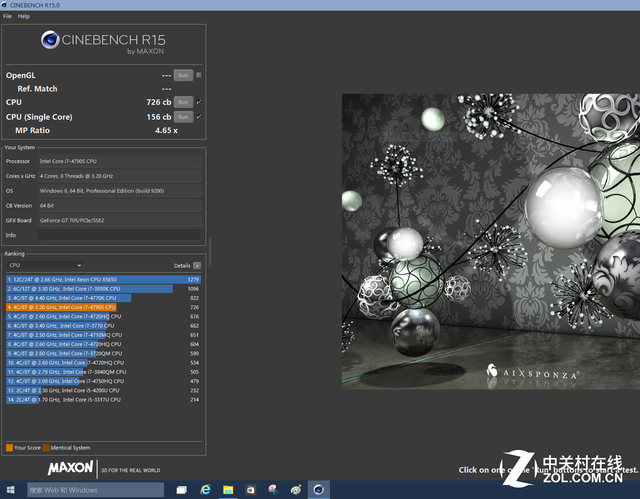The width and height of the screenshot is (640, 499).
Task: Select ranking row Core i7-3930K
Action: [103, 289]
